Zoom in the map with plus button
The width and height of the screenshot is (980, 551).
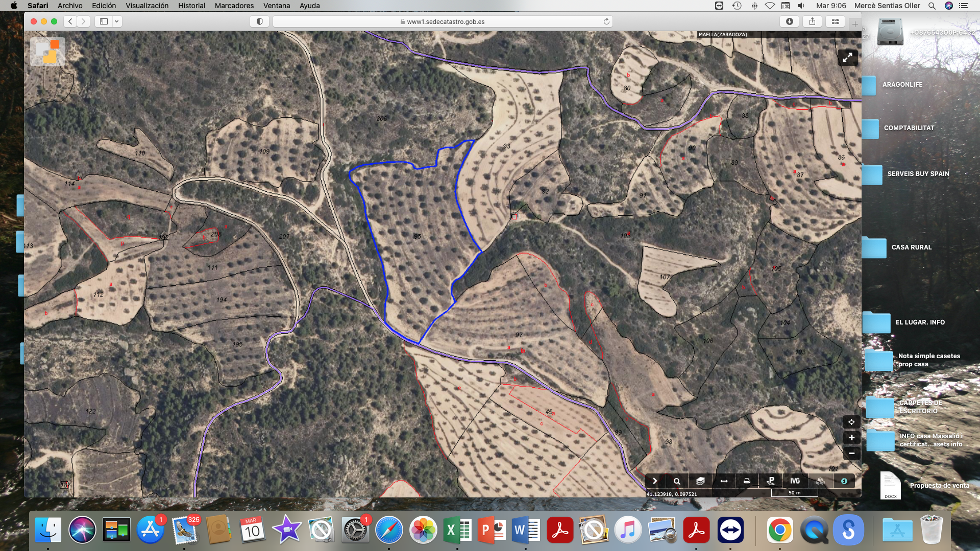(x=851, y=438)
